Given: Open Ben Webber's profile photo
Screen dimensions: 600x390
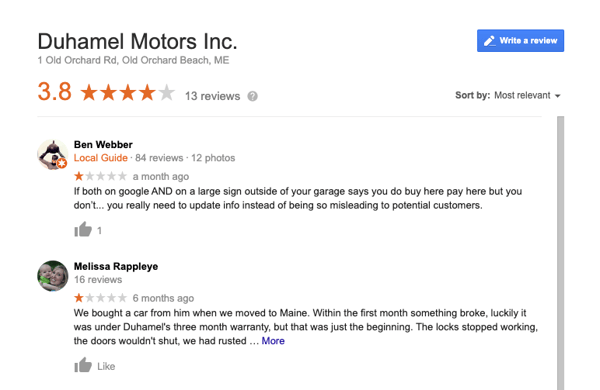Looking at the screenshot, I should 52,155.
